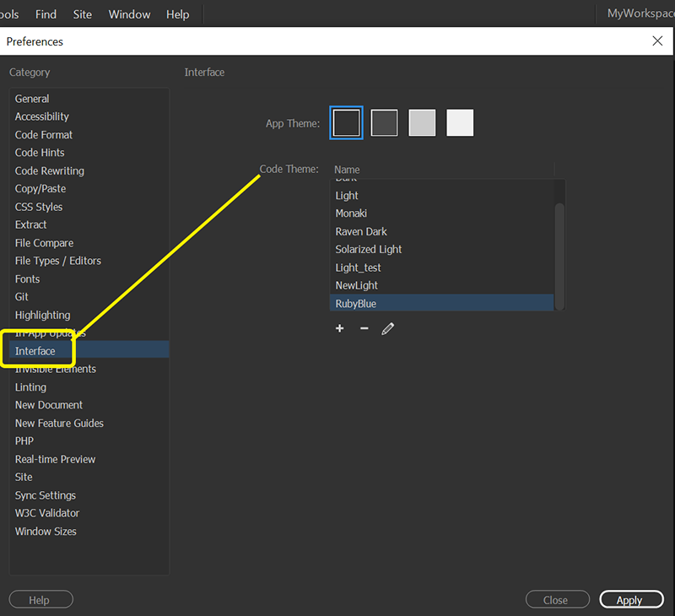Select the lightest App Theme swatch
The image size is (675, 616).
coord(460,122)
